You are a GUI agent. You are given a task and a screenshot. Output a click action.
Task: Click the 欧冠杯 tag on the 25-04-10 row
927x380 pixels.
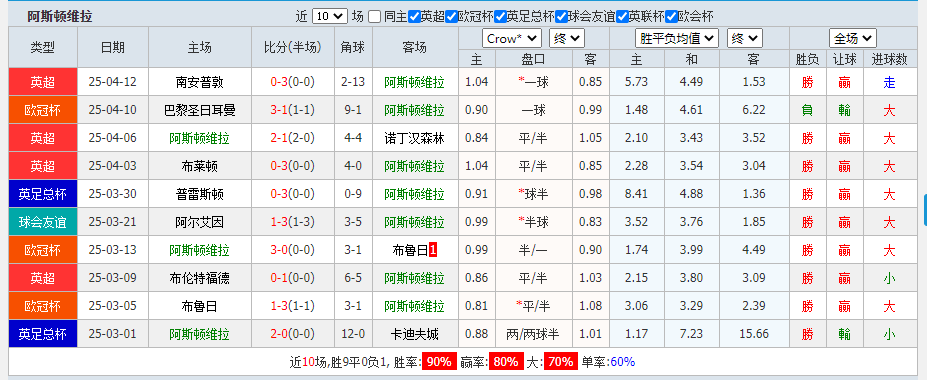point(43,110)
